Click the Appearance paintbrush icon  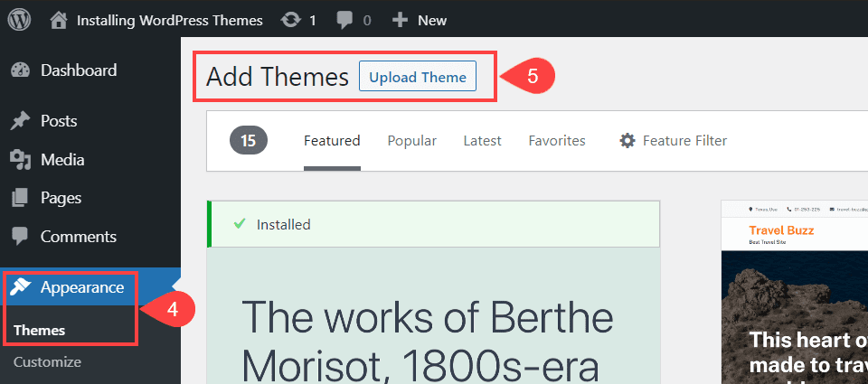(20, 287)
